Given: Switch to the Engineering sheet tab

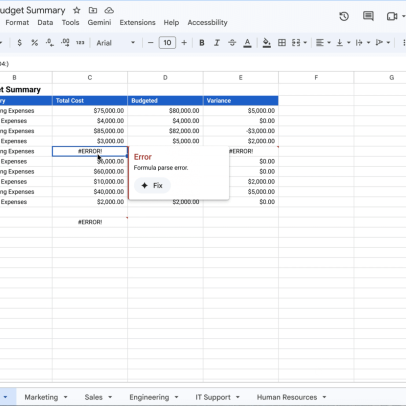Looking at the screenshot, I should point(149,397).
